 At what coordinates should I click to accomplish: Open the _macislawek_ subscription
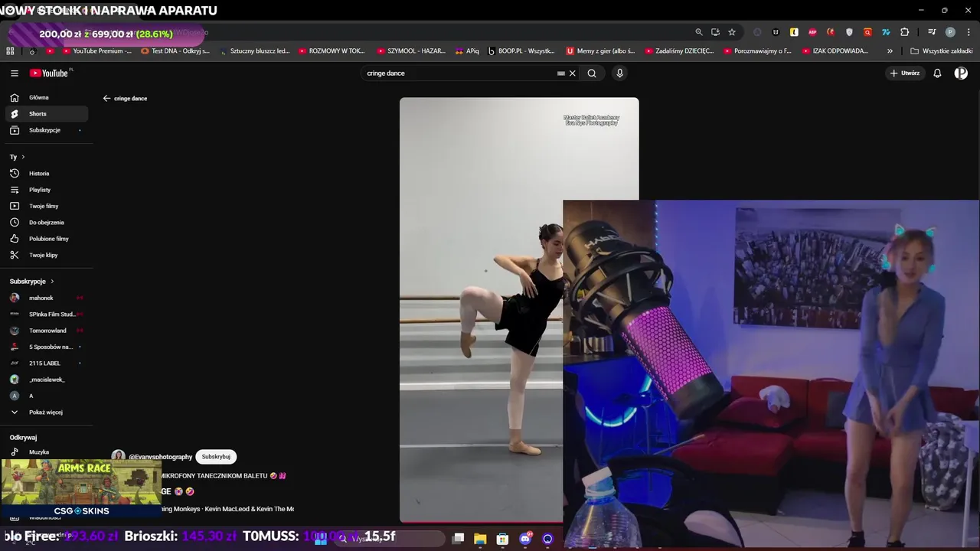pos(47,380)
